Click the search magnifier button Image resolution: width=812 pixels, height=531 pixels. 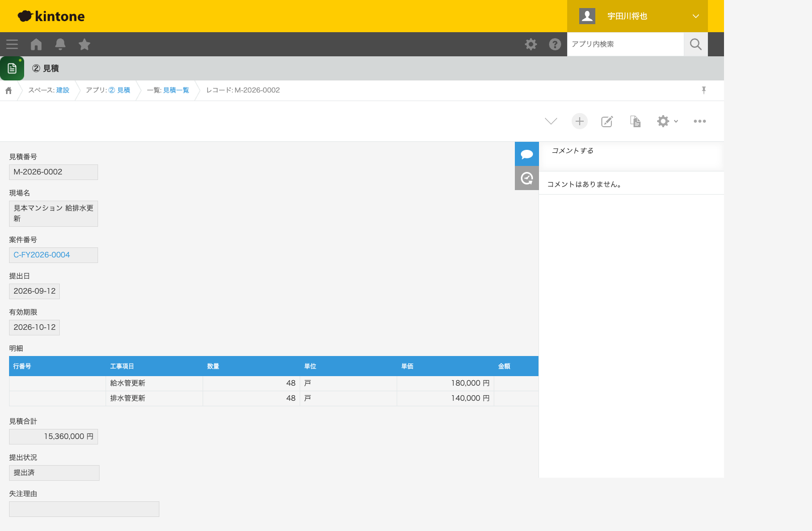(696, 44)
